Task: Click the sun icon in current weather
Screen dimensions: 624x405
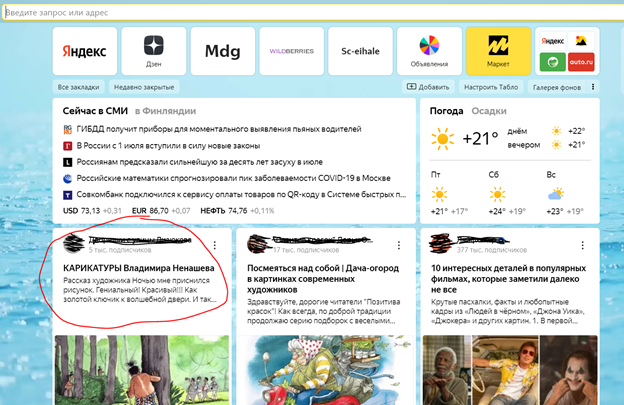Action: coord(442,139)
